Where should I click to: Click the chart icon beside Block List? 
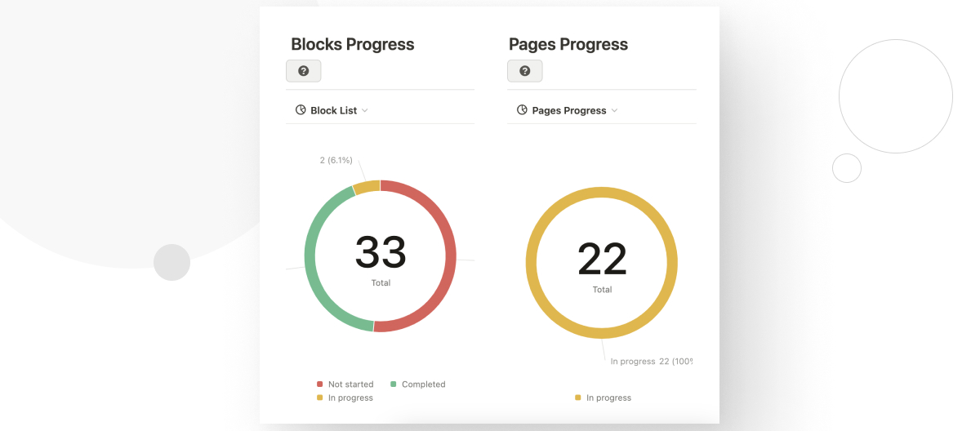(301, 110)
